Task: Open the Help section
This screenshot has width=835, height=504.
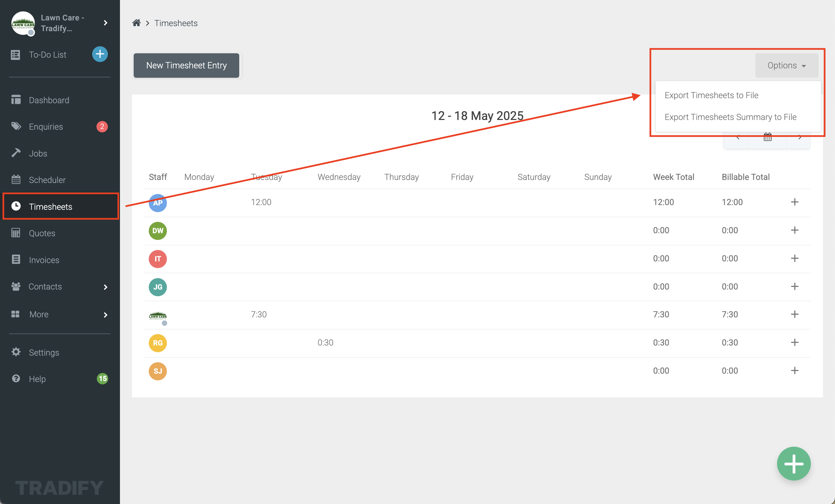Action: [x=37, y=379]
